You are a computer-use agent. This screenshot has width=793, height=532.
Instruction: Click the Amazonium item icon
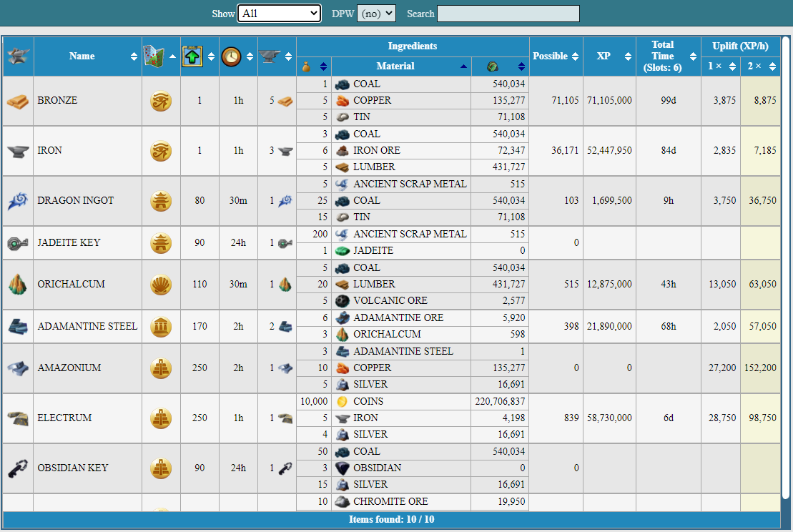[18, 368]
